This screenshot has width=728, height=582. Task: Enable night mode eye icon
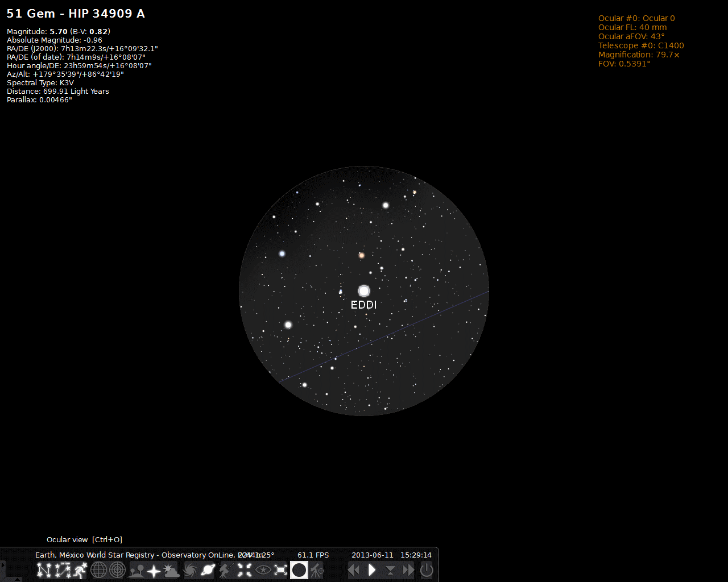tap(263, 570)
